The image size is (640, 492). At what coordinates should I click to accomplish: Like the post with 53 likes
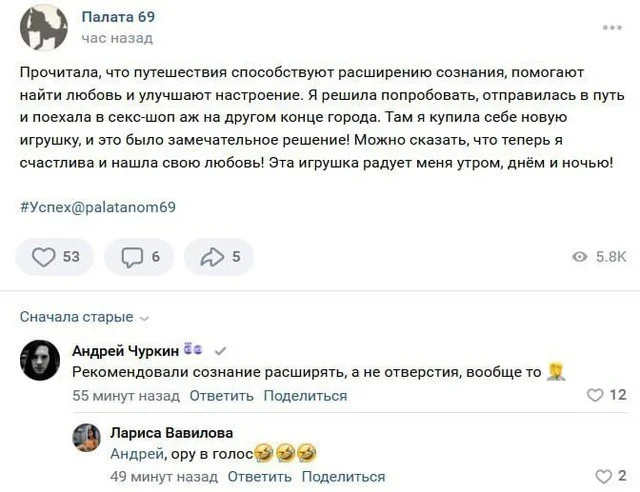[45, 257]
